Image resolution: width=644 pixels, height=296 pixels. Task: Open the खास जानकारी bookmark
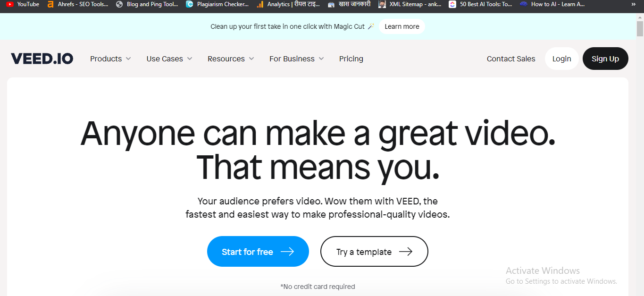pyautogui.click(x=349, y=4)
